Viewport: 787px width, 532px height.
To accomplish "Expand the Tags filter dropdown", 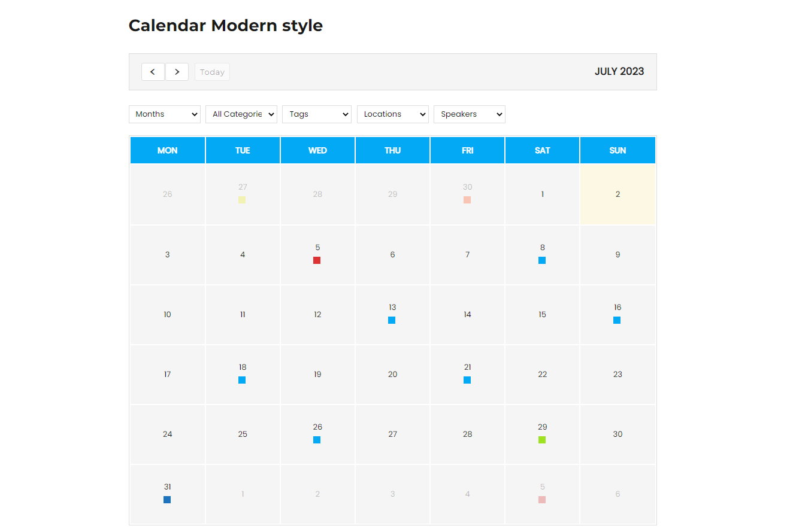I will point(317,114).
